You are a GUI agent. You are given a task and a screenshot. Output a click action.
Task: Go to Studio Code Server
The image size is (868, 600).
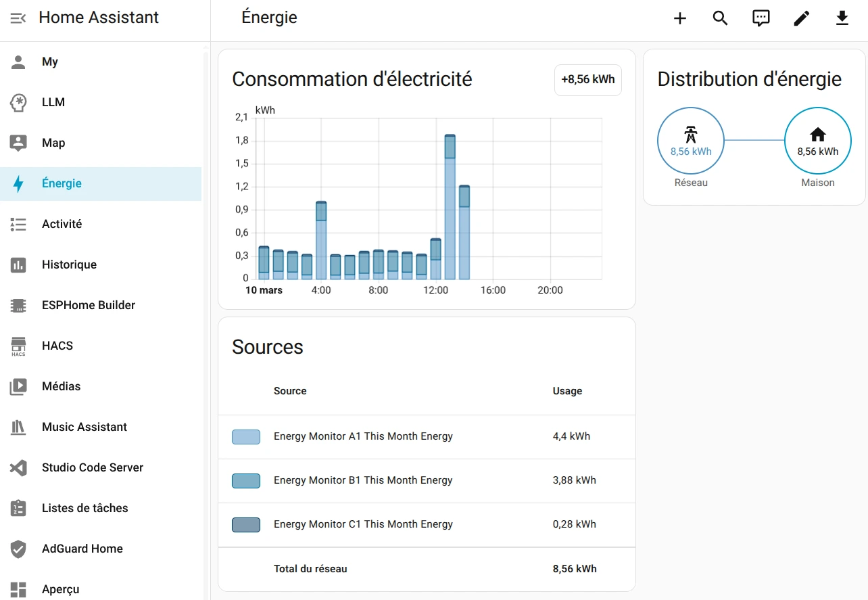[x=93, y=467]
